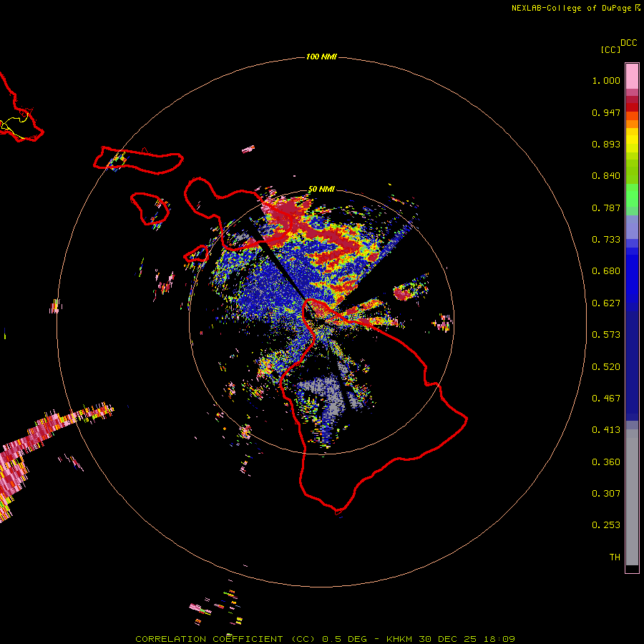Pick the orange swatch on color bar
Viewport: 644px width, 644px height.
coord(632,124)
